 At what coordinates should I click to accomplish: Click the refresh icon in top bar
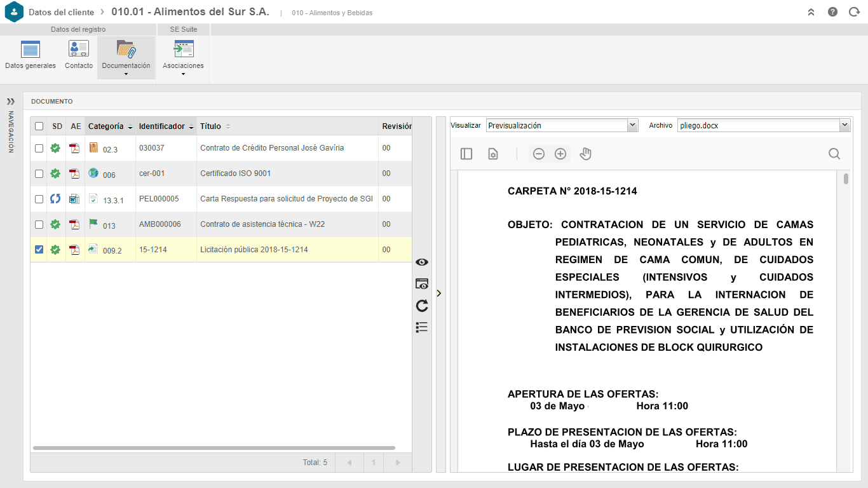click(854, 12)
